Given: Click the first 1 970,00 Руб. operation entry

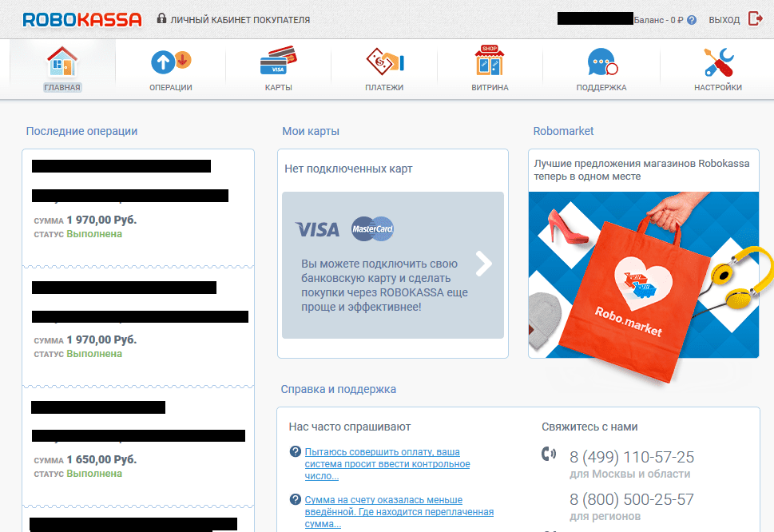Looking at the screenshot, I should coord(138,207).
